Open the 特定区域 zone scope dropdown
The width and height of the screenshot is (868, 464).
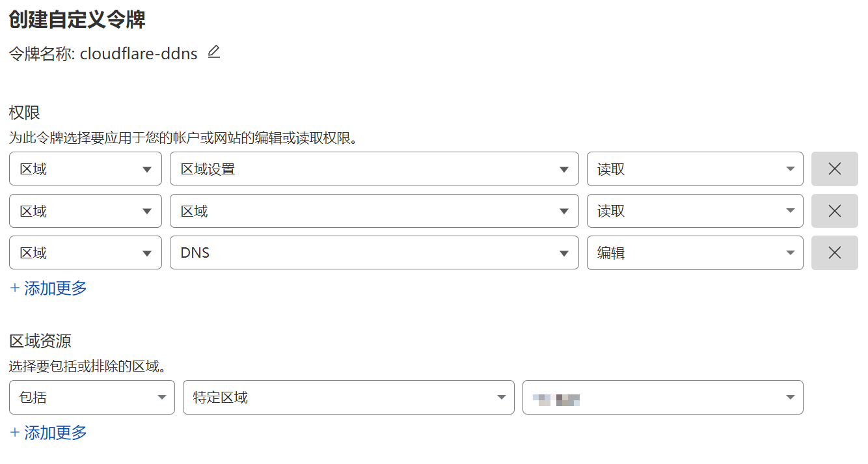pyautogui.click(x=349, y=397)
